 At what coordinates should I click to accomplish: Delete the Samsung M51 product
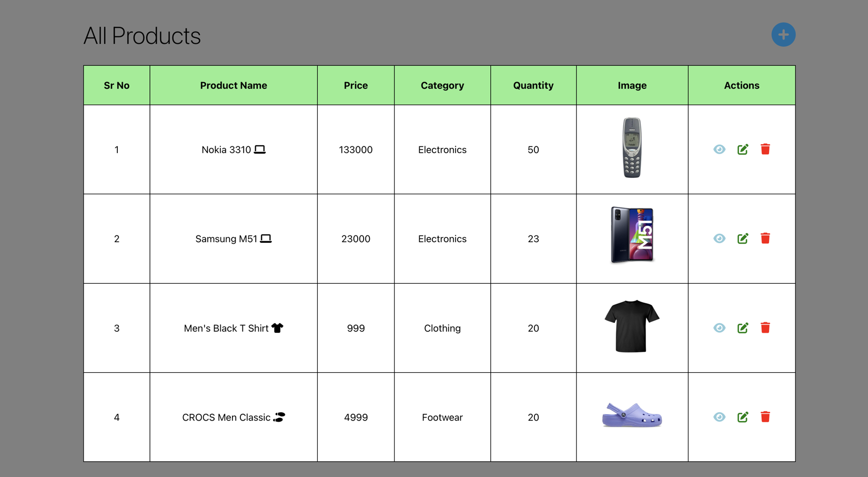[765, 238]
